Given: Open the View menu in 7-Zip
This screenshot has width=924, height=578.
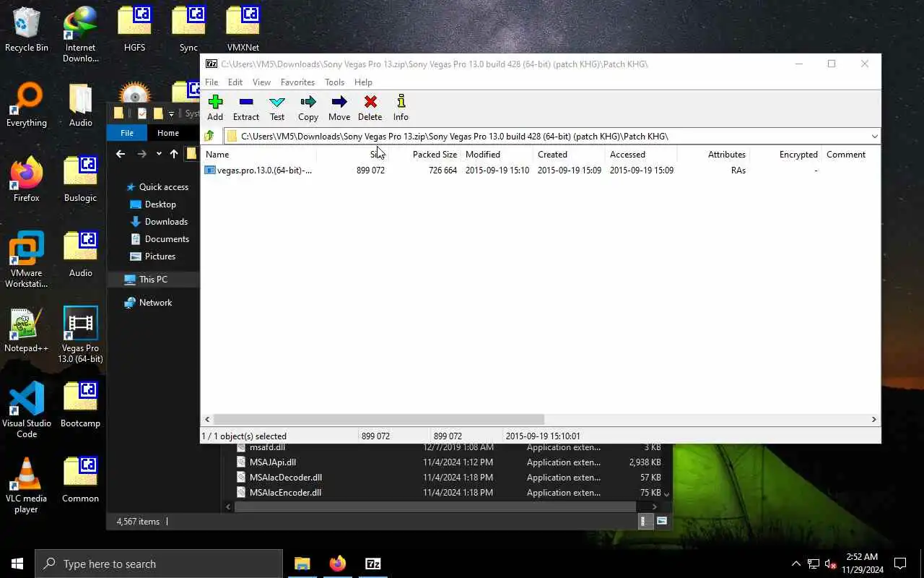Looking at the screenshot, I should pos(261,82).
